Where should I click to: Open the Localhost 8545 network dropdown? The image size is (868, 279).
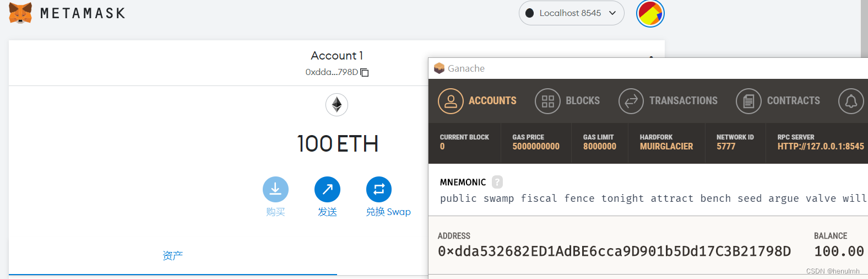coord(571,13)
